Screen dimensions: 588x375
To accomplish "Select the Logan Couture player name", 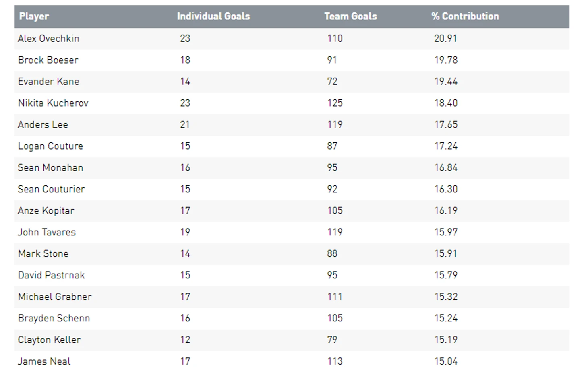I will click(x=50, y=146).
